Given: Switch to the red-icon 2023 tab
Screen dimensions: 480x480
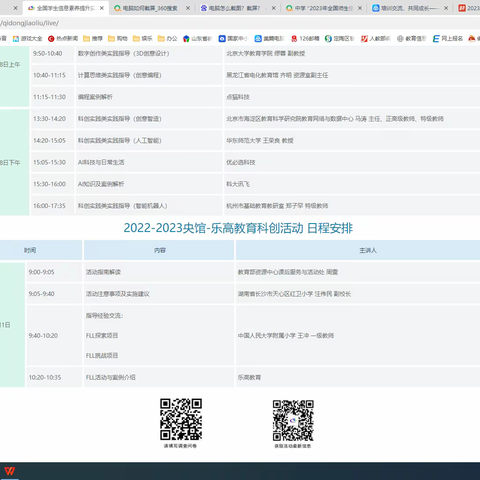Looking at the screenshot, I should (469, 8).
